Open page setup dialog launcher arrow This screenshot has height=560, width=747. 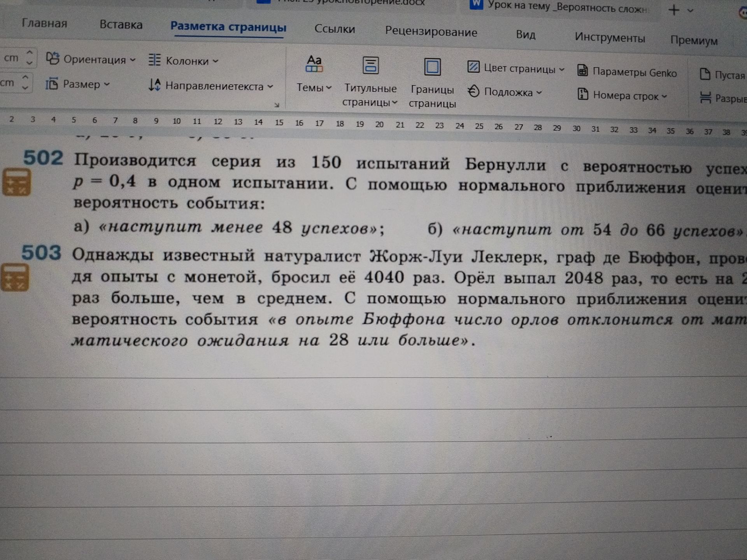pyautogui.click(x=277, y=105)
